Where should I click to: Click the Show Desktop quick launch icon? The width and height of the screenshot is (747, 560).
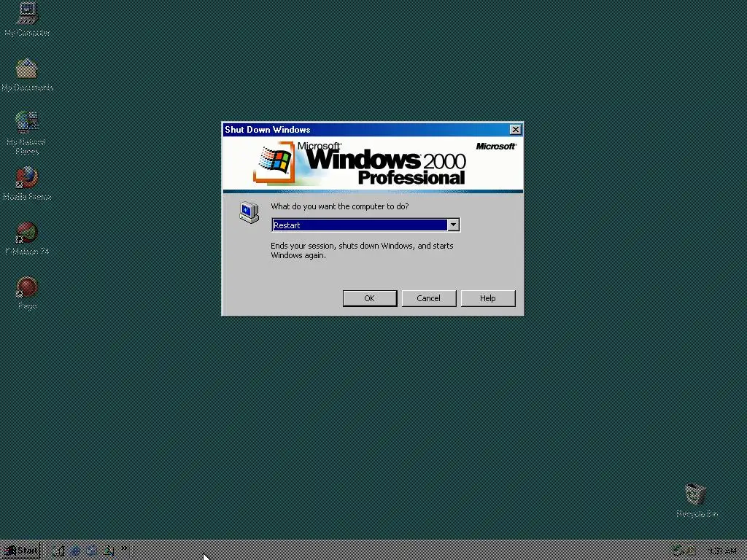tap(58, 551)
